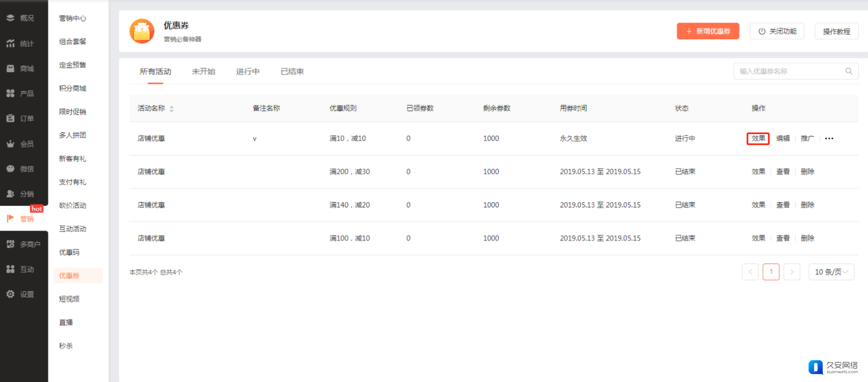Viewport: 868px width, 382px height.
Task: Select 优惠券 in the submenu
Action: tap(78, 276)
